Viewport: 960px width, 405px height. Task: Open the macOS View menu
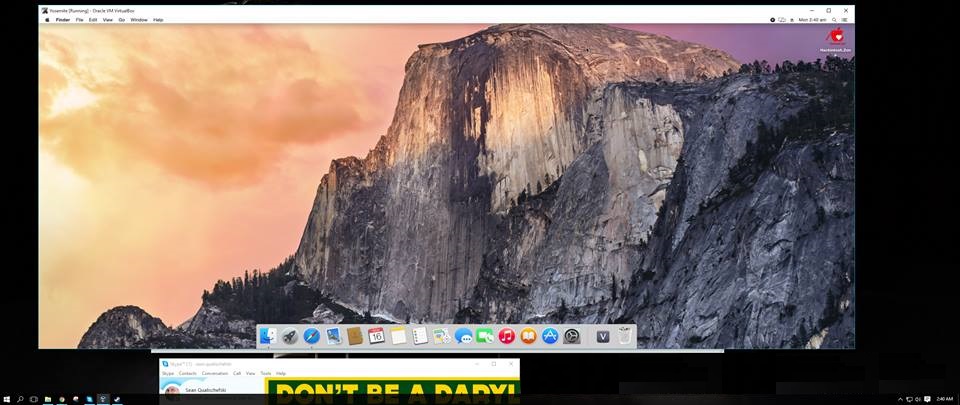tap(108, 20)
